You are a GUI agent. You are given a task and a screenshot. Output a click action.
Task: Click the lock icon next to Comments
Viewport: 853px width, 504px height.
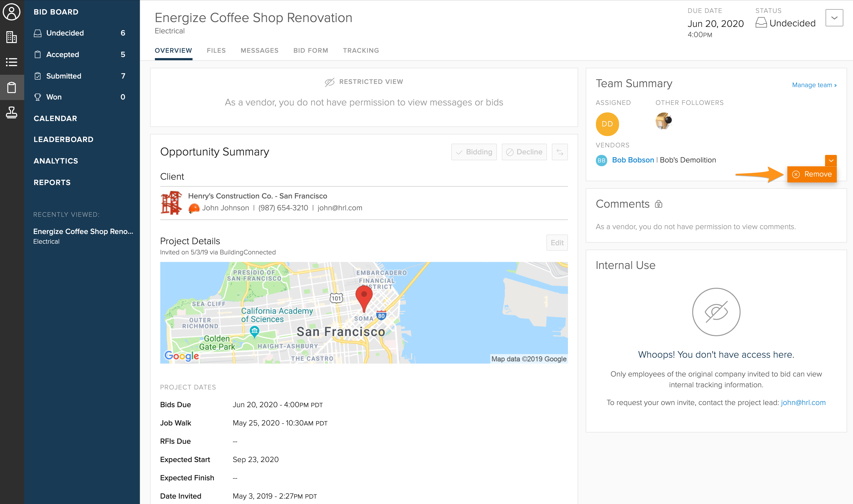coord(658,204)
